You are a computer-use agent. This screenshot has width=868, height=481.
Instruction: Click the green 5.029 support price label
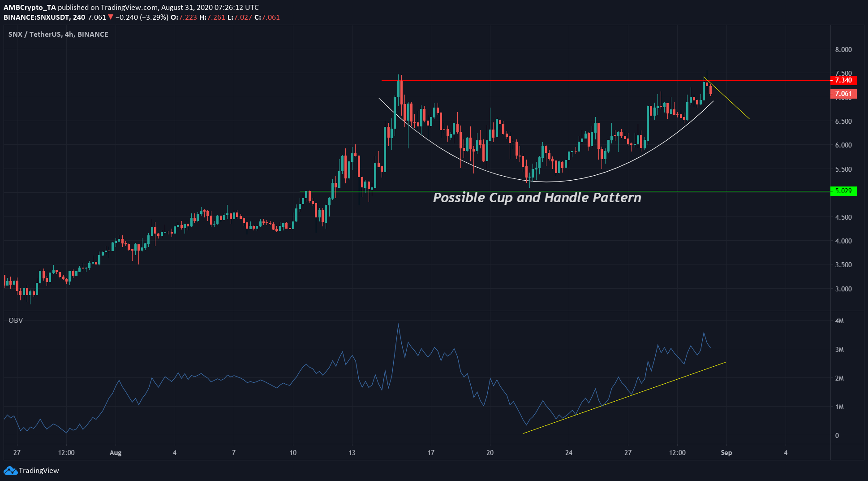point(843,191)
